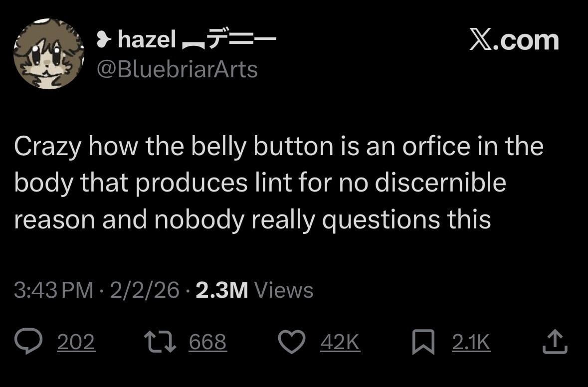Open the display name hazel
This screenshot has height=387, width=588.
tap(147, 40)
